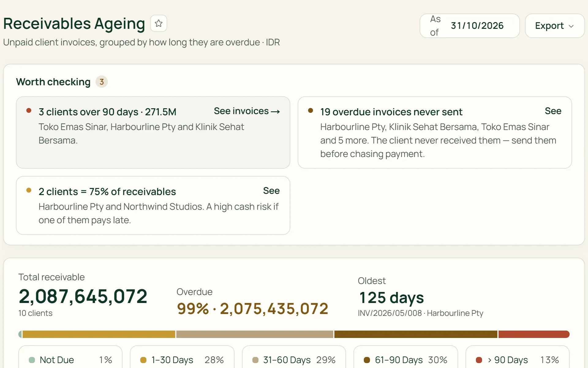Image resolution: width=588 pixels, height=368 pixels.
Task: Change the As of date 31/10/2026
Action: click(x=469, y=26)
